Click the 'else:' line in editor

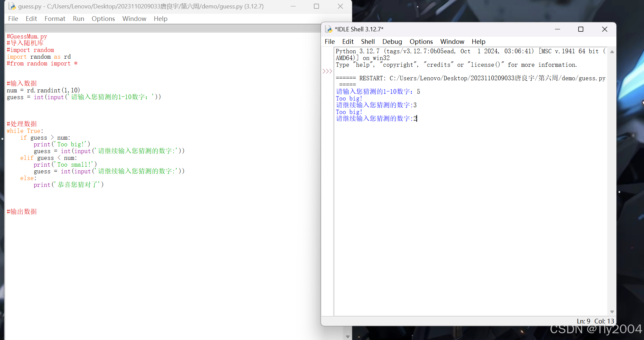coord(28,178)
